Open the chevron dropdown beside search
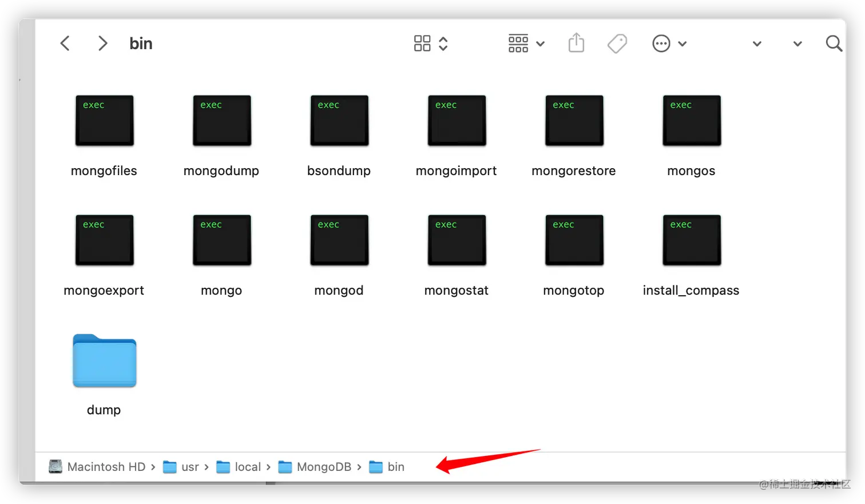The width and height of the screenshot is (865, 504). pyautogui.click(x=797, y=44)
